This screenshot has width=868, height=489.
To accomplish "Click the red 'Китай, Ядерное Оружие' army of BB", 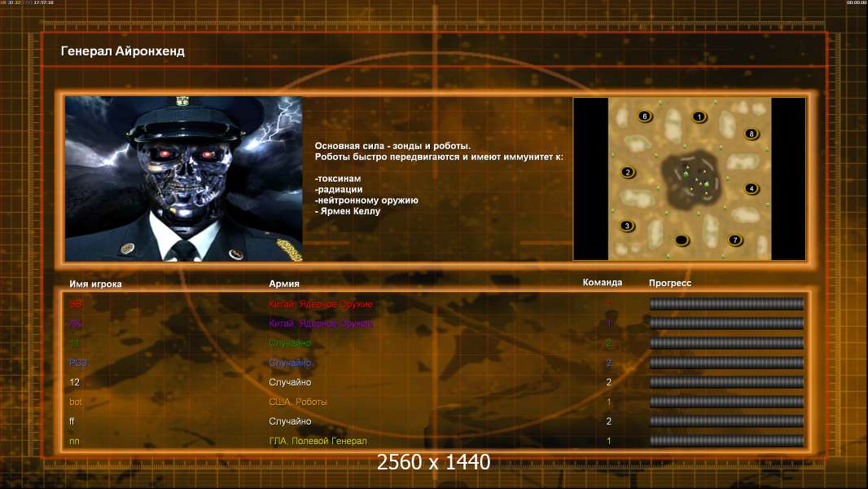I will (x=321, y=304).
